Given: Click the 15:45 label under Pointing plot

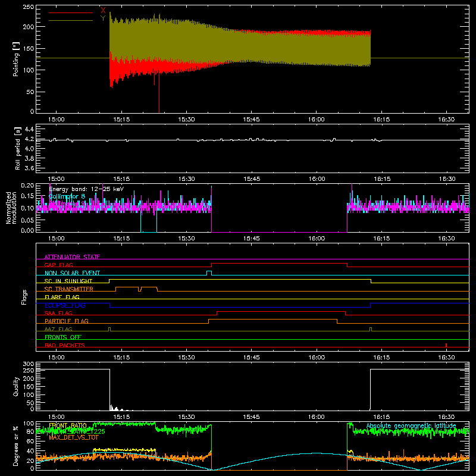Looking at the screenshot, I should pyautogui.click(x=251, y=120).
